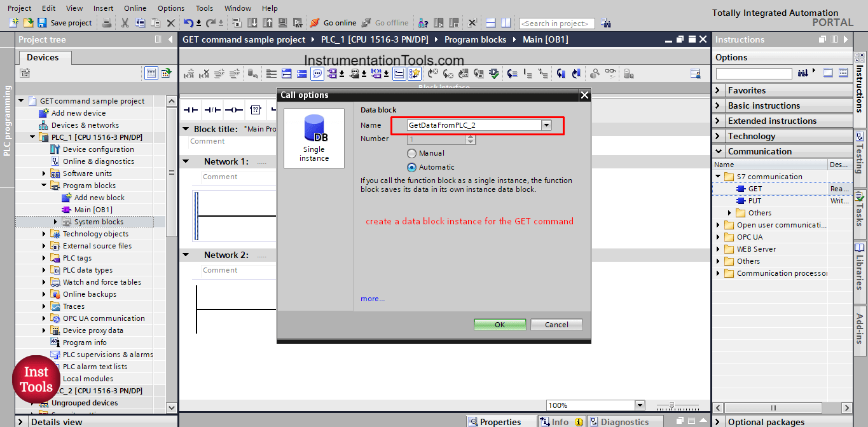Image resolution: width=868 pixels, height=427 pixels.
Task: Insert normally closed contact from favorites
Action: [213, 109]
